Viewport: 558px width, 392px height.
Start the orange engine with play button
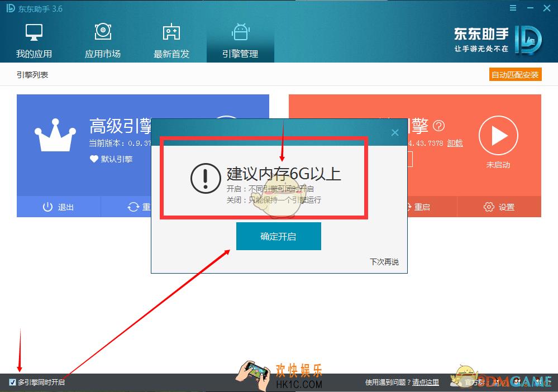pos(498,136)
